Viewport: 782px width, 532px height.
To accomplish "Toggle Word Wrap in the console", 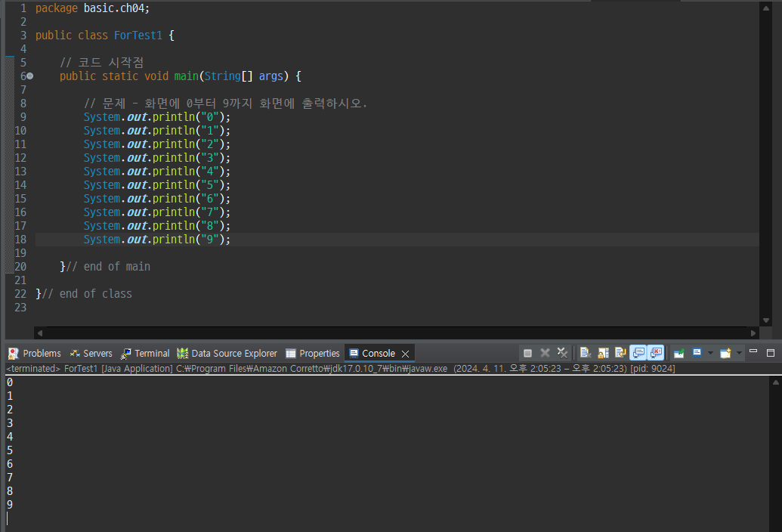I will tap(620, 353).
